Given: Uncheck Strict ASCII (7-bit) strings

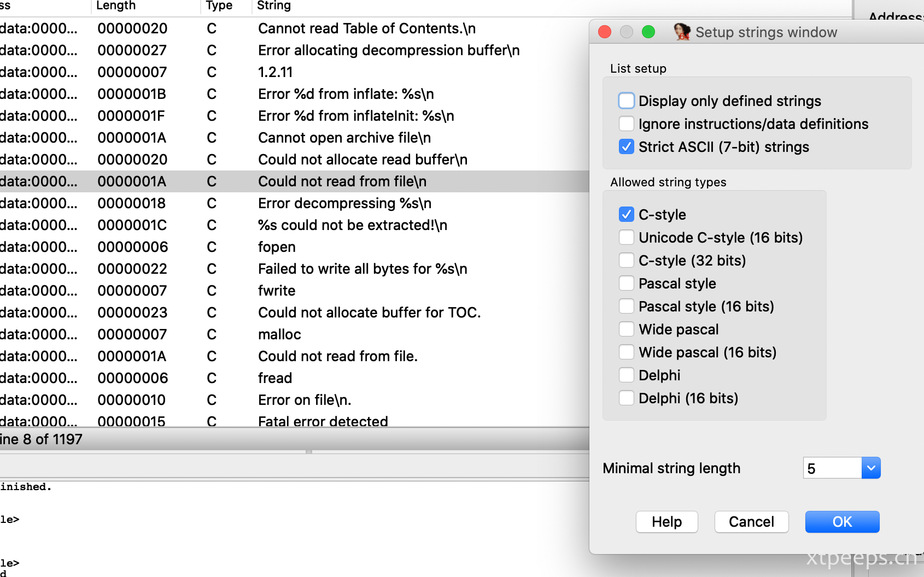Looking at the screenshot, I should point(627,146).
